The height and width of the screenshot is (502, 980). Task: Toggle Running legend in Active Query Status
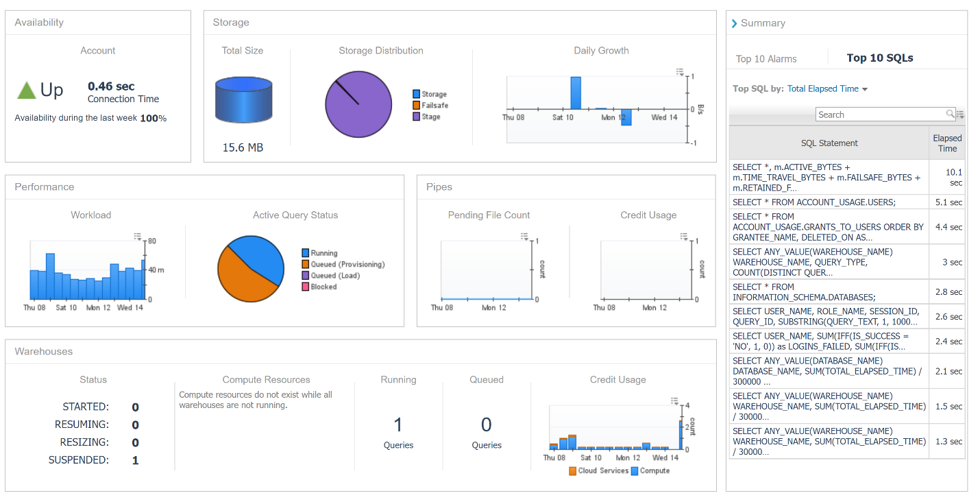[x=319, y=253]
